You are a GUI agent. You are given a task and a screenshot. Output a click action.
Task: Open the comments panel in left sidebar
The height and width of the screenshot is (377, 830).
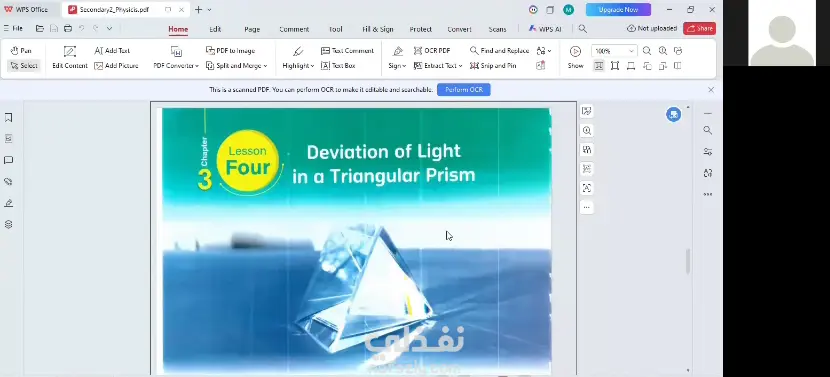coord(8,160)
